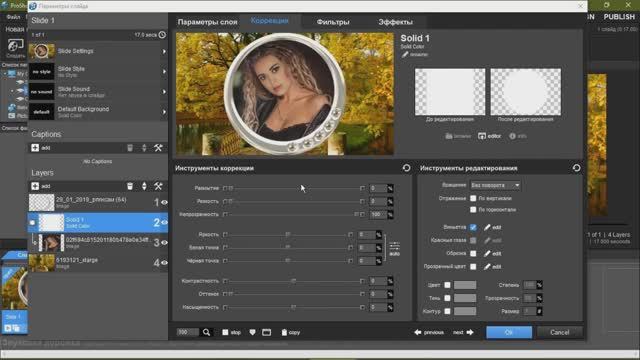Toggle visibility of layer 3

(x=164, y=242)
